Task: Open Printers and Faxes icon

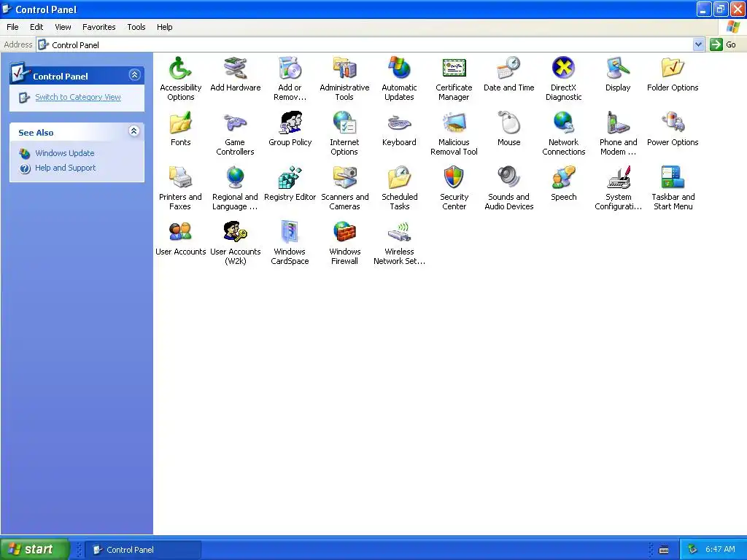Action: 181,178
